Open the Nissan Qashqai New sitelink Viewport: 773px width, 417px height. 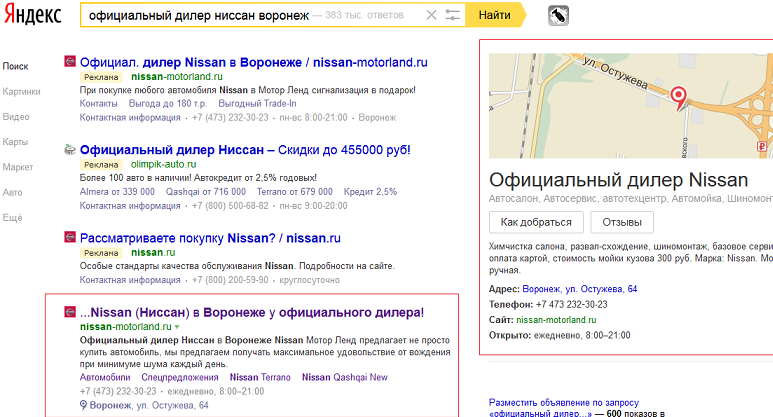(345, 377)
